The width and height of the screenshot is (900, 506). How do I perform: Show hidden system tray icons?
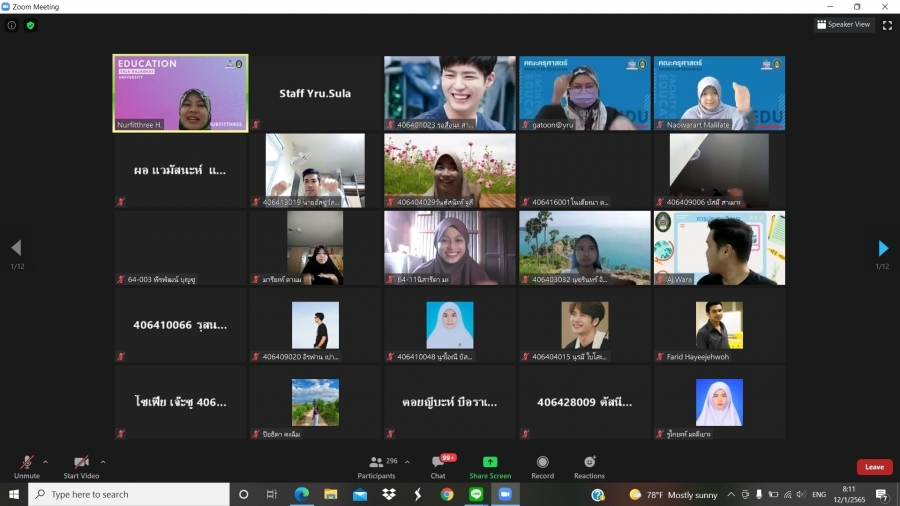coord(731,495)
